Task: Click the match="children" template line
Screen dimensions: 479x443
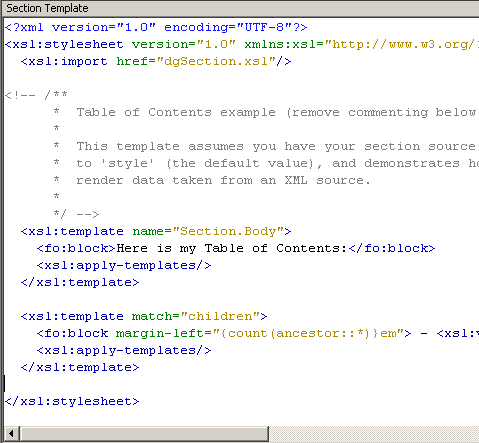Action: (x=144, y=316)
